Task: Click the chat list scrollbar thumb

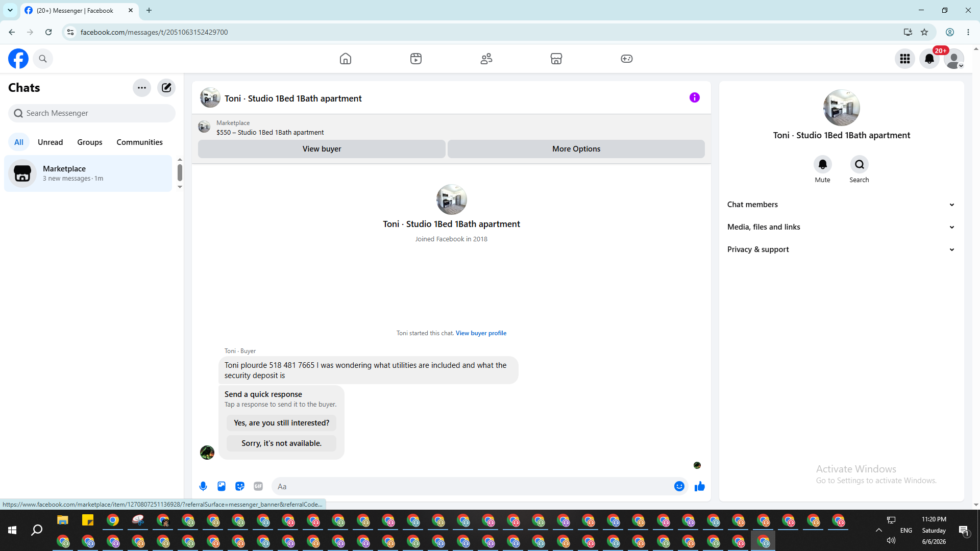Action: click(180, 172)
